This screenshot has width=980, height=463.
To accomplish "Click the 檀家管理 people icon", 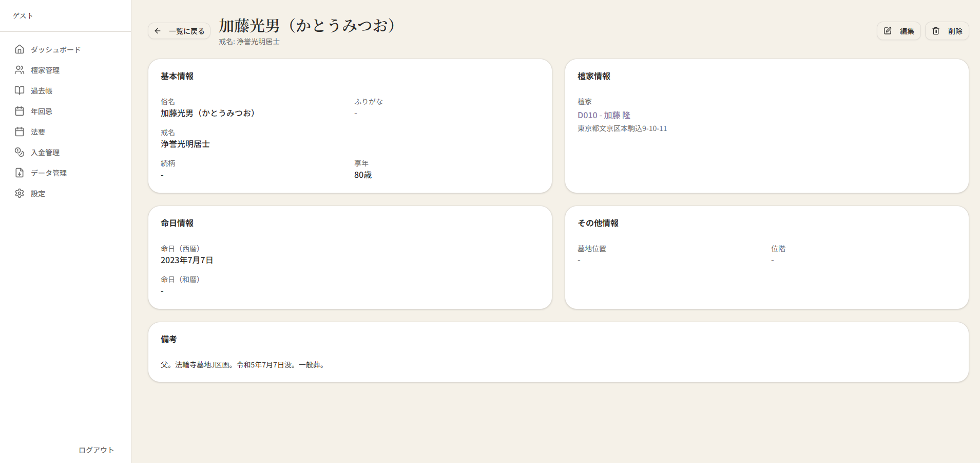I will (x=20, y=70).
